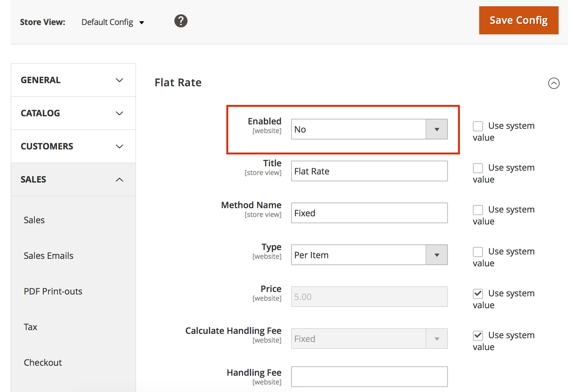Click the Save Config button
This screenshot has width=573, height=392.
click(x=519, y=20)
